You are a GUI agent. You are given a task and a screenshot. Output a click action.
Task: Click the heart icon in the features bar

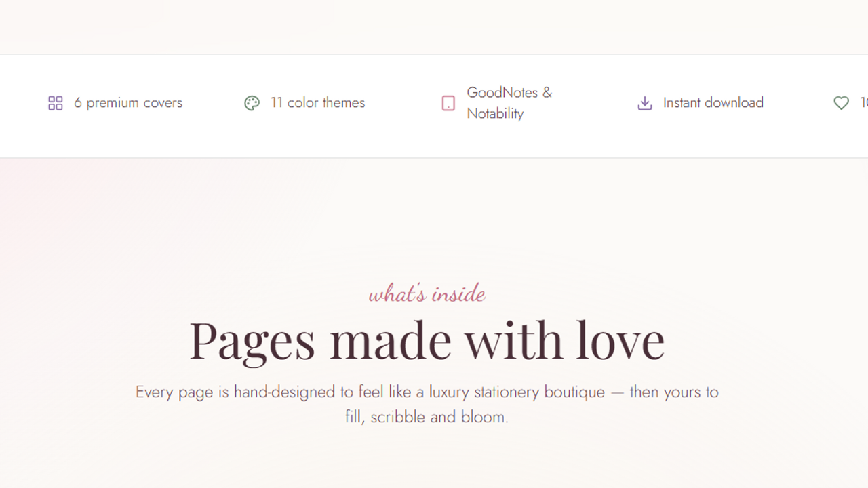point(841,103)
